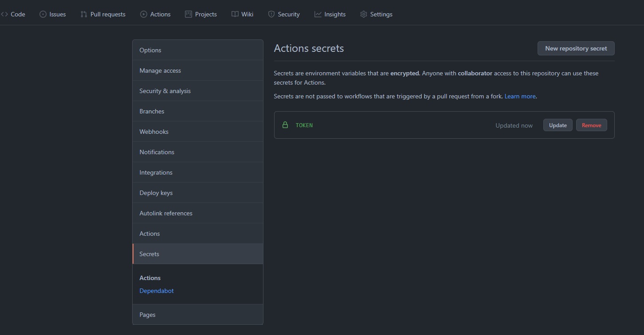The width and height of the screenshot is (644, 335).
Task: Open the Deploy keys settings page
Action: point(156,193)
